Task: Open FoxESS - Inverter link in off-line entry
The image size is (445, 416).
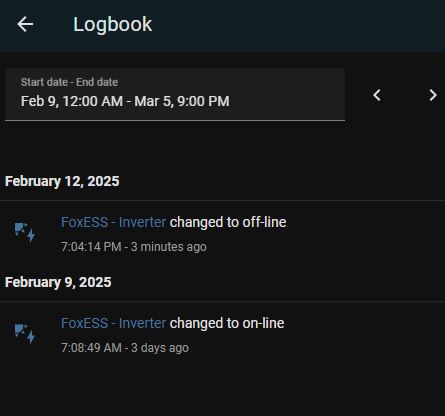Action: point(113,222)
